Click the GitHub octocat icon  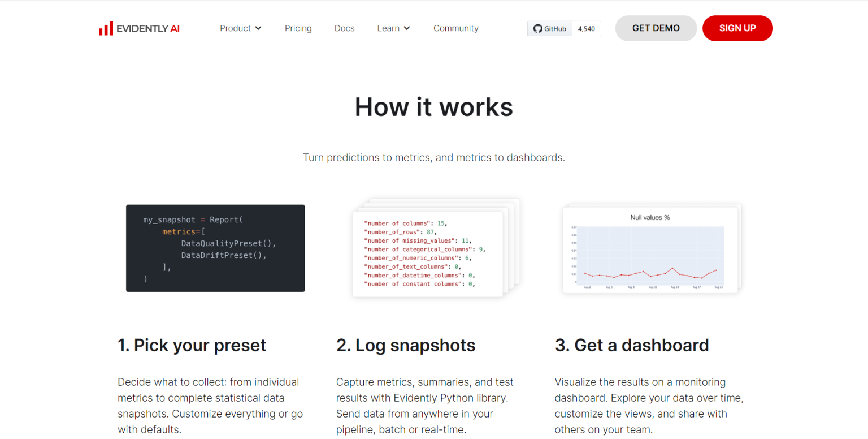pyautogui.click(x=537, y=29)
